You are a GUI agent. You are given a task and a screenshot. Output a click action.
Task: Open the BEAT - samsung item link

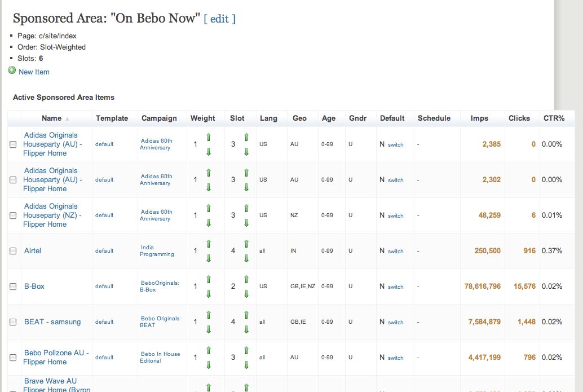pos(52,321)
